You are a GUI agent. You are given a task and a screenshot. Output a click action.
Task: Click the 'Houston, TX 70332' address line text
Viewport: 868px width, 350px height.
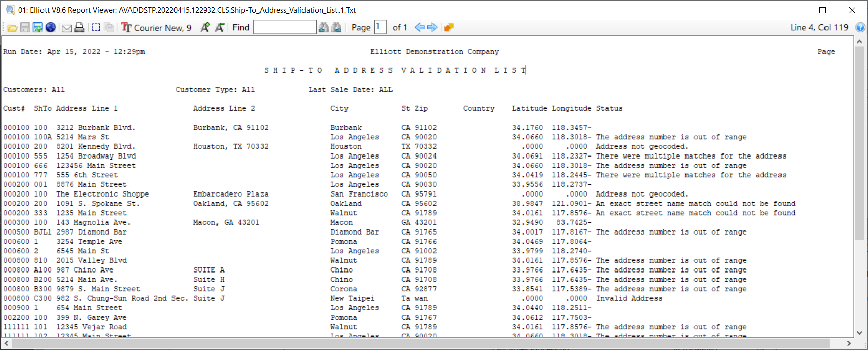coord(231,146)
